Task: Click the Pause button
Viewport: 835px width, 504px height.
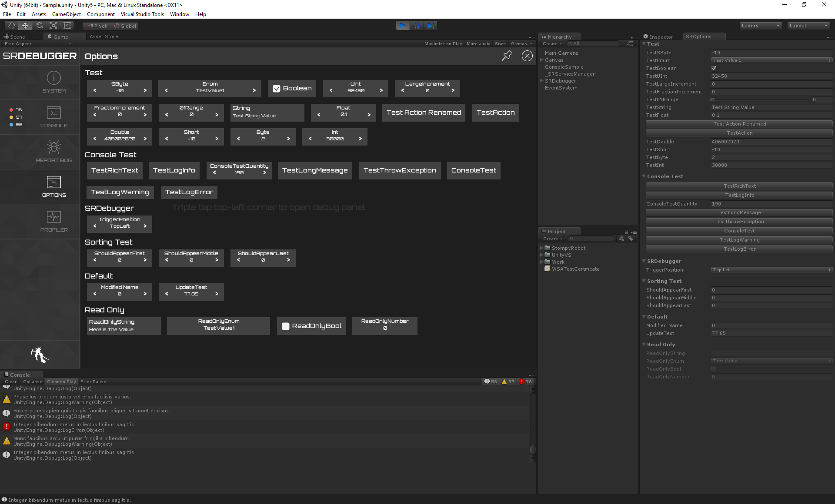Action: point(417,26)
